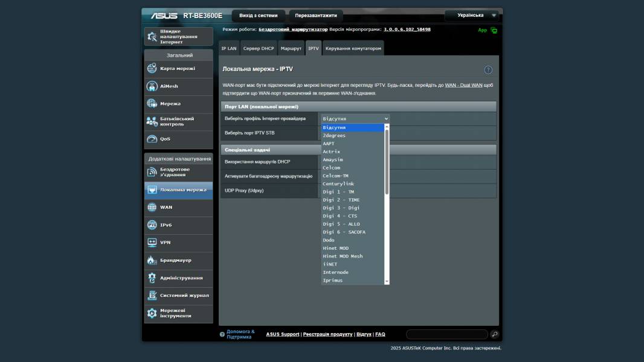Select Internode ISP profile

coord(353,272)
